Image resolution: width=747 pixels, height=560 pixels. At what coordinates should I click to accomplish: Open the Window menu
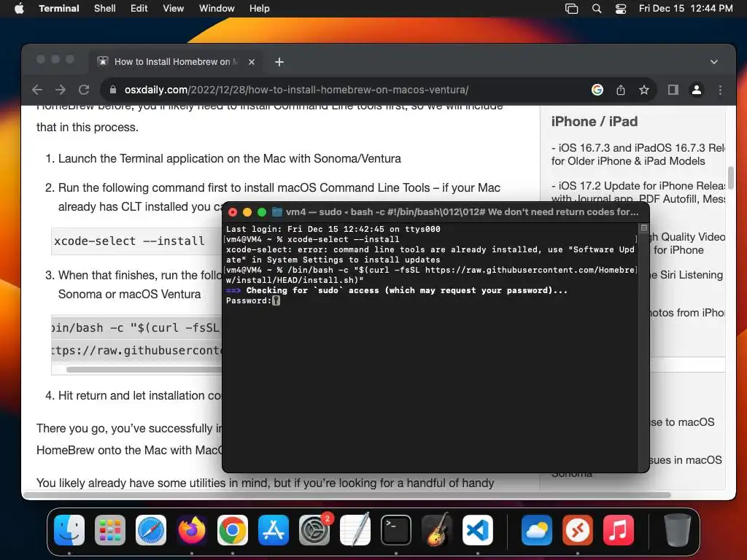pos(217,8)
